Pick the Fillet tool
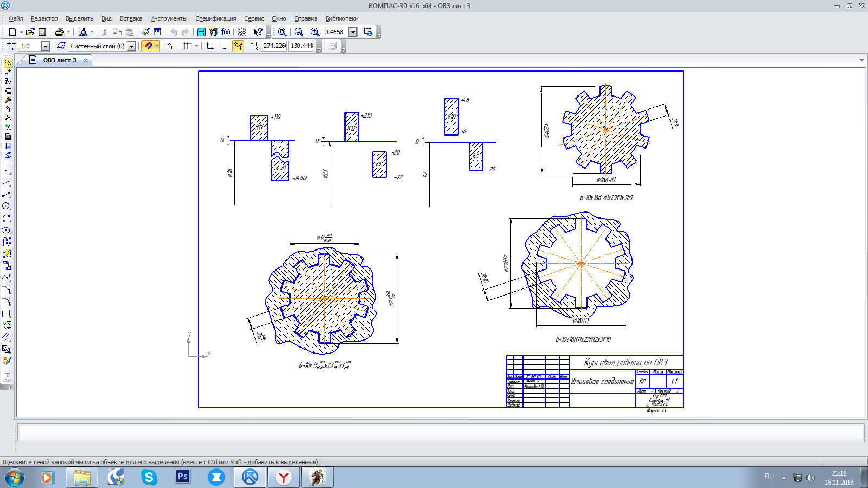Image resolution: width=868 pixels, height=488 pixels. point(7,301)
